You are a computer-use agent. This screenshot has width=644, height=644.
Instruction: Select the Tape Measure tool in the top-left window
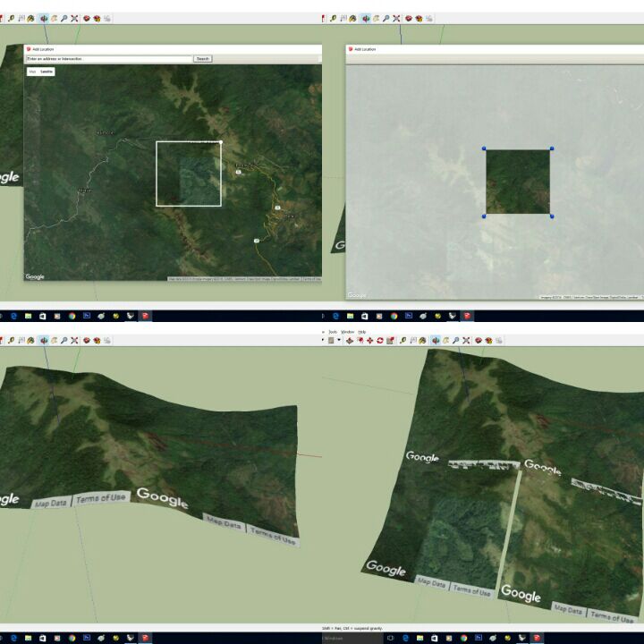click(x=11, y=19)
